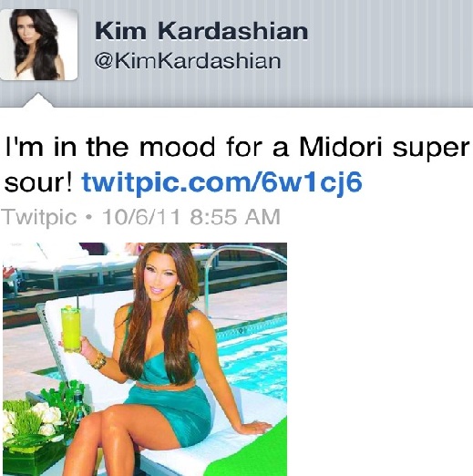This screenshot has height=476, width=473.
Task: Click the 10/6/11 8:55 AM timestamp
Action: tap(191, 217)
